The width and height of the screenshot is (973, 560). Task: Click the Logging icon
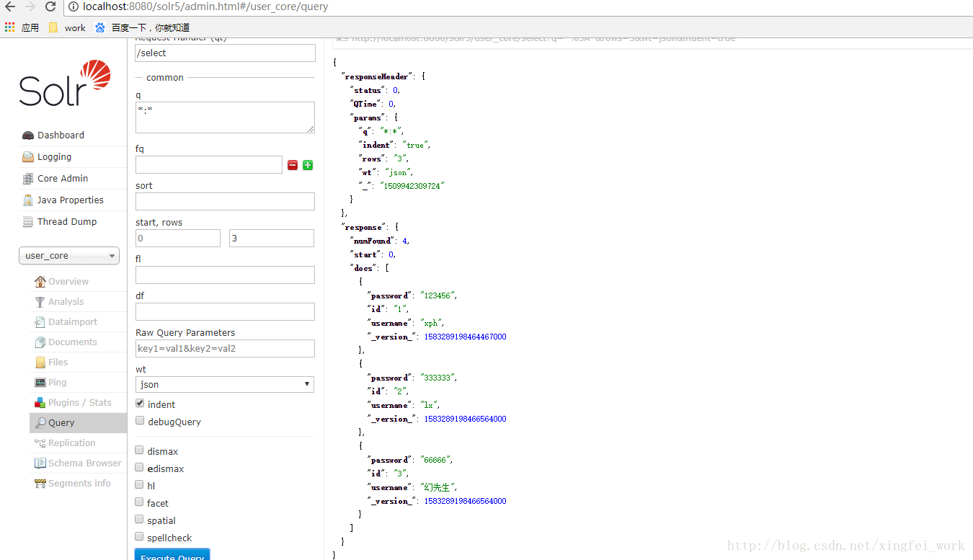(28, 157)
